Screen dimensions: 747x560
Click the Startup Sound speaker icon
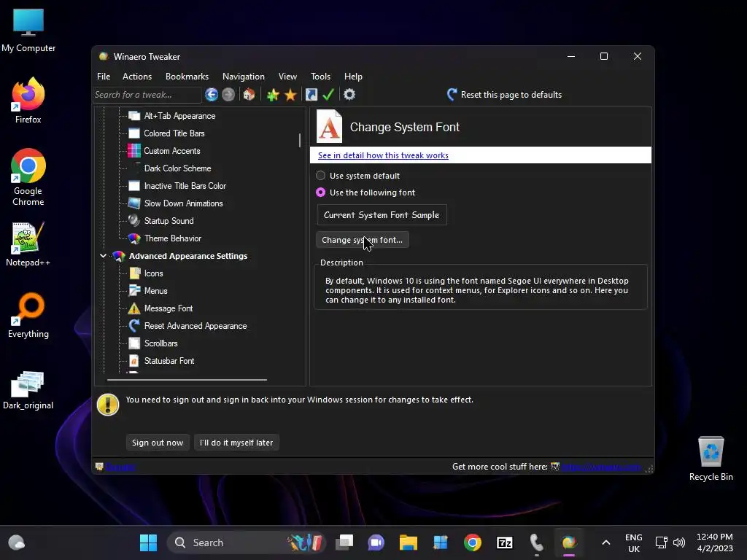[134, 220]
